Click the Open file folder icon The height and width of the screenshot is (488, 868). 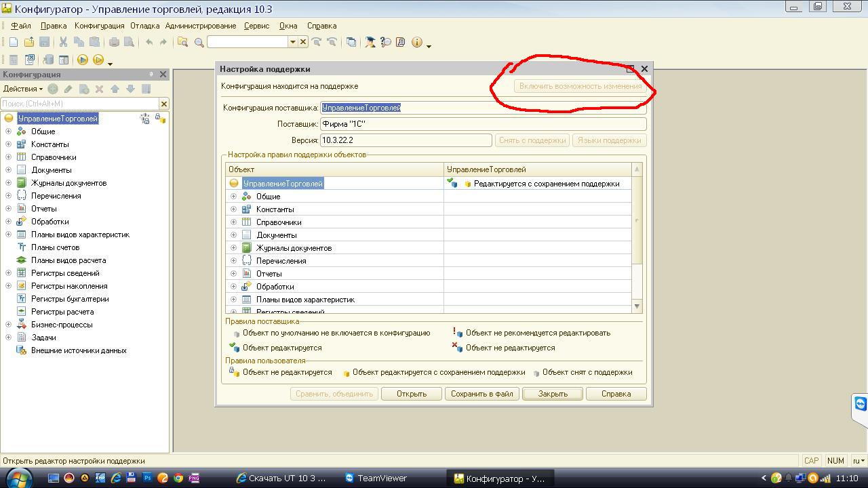click(29, 42)
